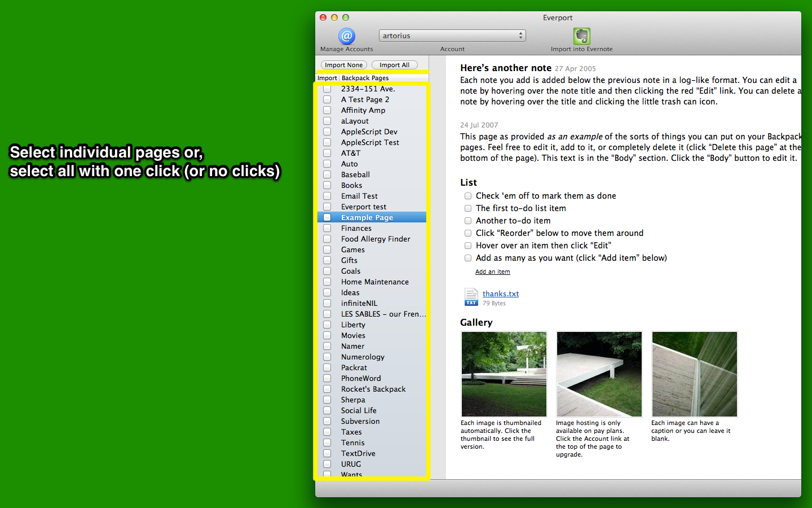Sort by the Import column header
This screenshot has width=812, height=508.
pos(327,78)
